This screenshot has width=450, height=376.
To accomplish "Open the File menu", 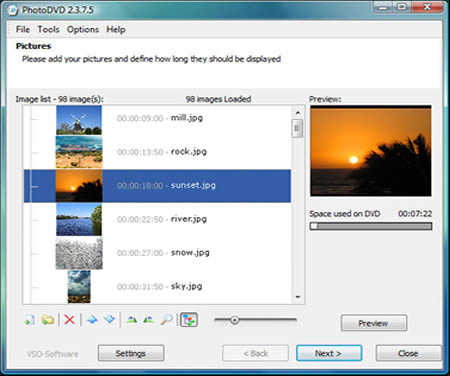I will [x=23, y=29].
